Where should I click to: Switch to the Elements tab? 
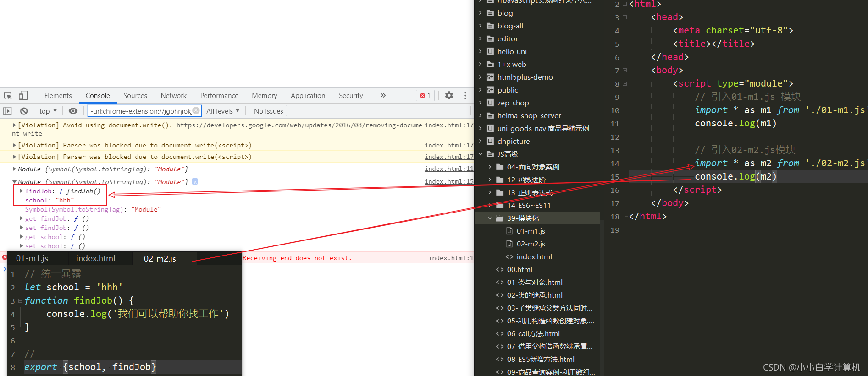(x=58, y=95)
